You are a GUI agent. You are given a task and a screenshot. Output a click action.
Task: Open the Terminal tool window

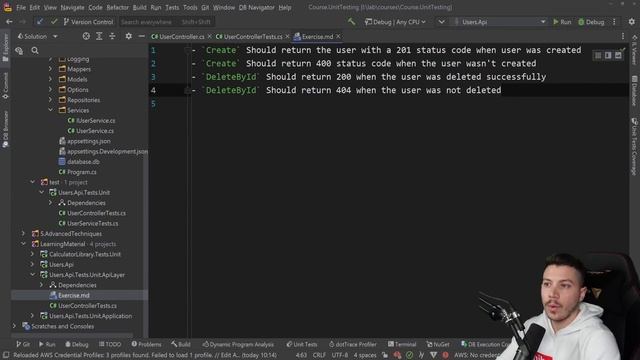click(402, 344)
